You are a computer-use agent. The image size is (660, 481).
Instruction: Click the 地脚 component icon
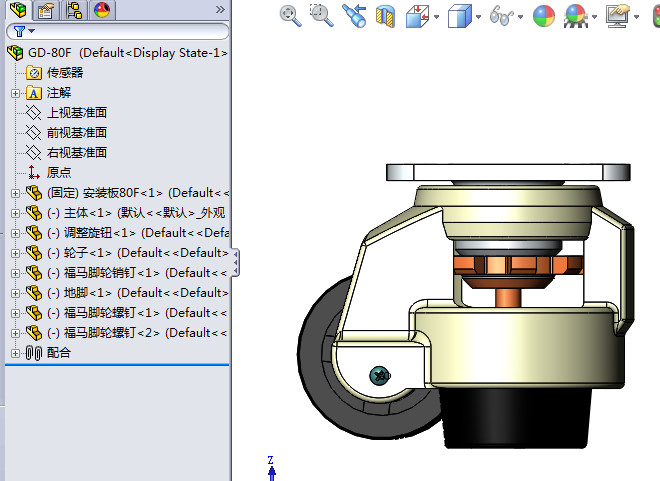point(34,292)
